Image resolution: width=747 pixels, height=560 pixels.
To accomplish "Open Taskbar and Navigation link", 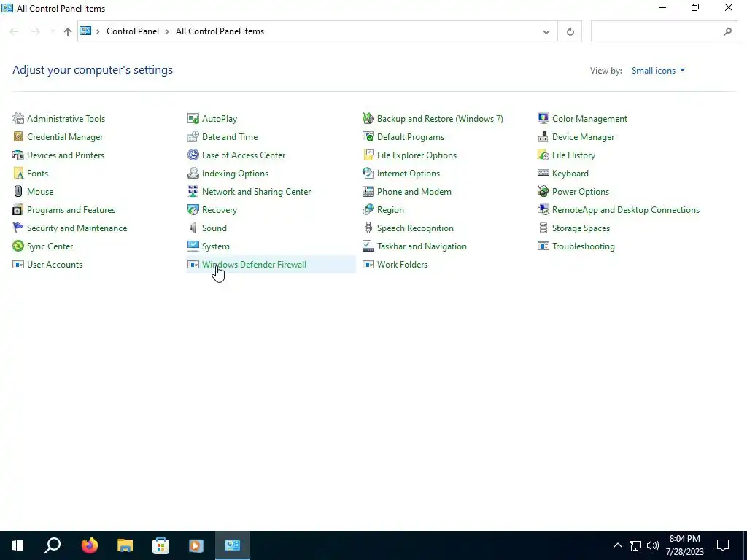I will [422, 246].
